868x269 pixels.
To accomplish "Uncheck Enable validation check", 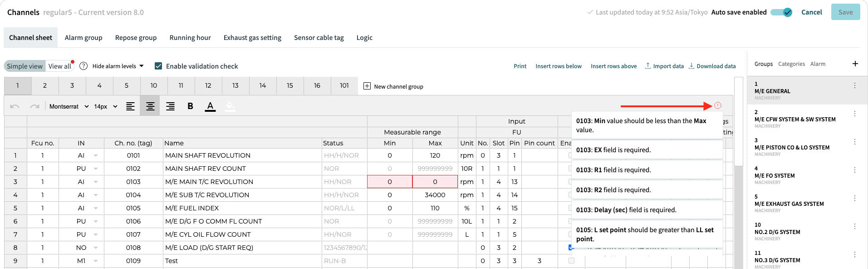I will [158, 66].
